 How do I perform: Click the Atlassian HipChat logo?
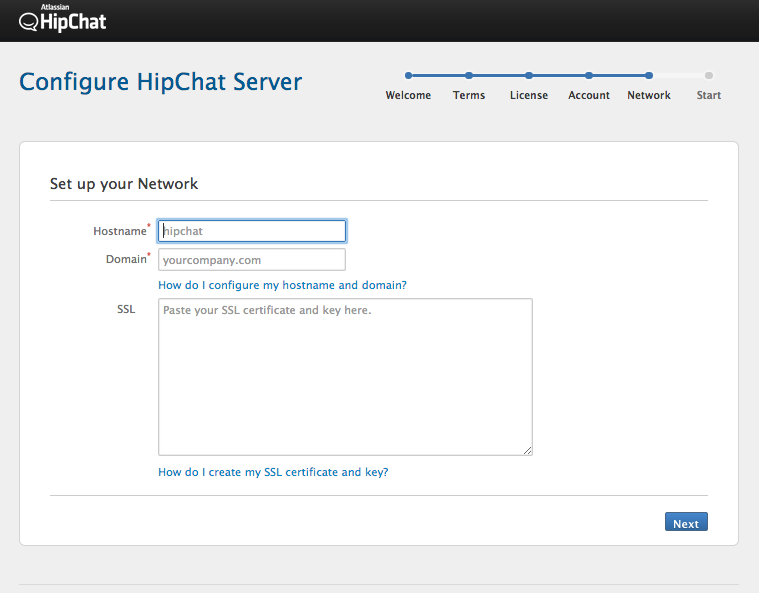(62, 18)
